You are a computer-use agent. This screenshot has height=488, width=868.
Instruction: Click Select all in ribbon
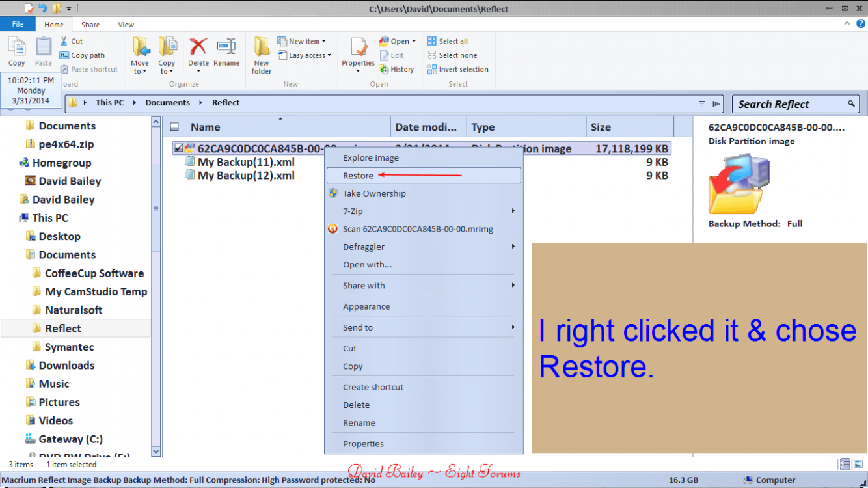(448, 41)
